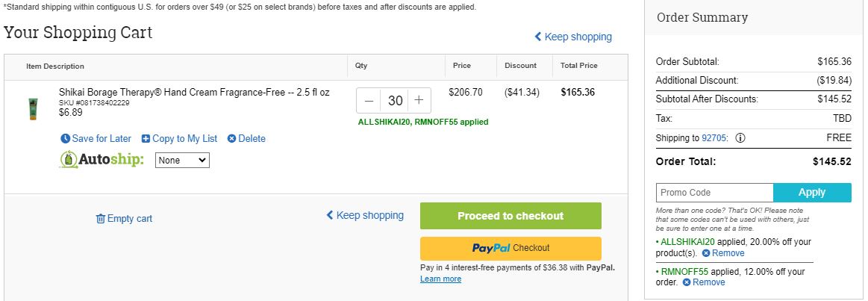Click the Shikai hand cream product thumbnail
The height and width of the screenshot is (301, 868).
[x=34, y=108]
